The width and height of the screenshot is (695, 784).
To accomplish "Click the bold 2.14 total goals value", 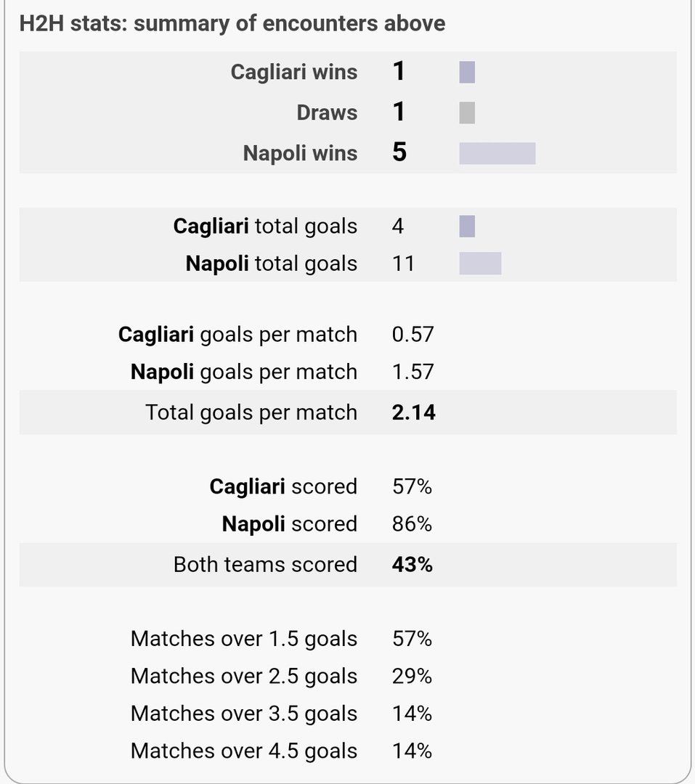I will pos(414,412).
